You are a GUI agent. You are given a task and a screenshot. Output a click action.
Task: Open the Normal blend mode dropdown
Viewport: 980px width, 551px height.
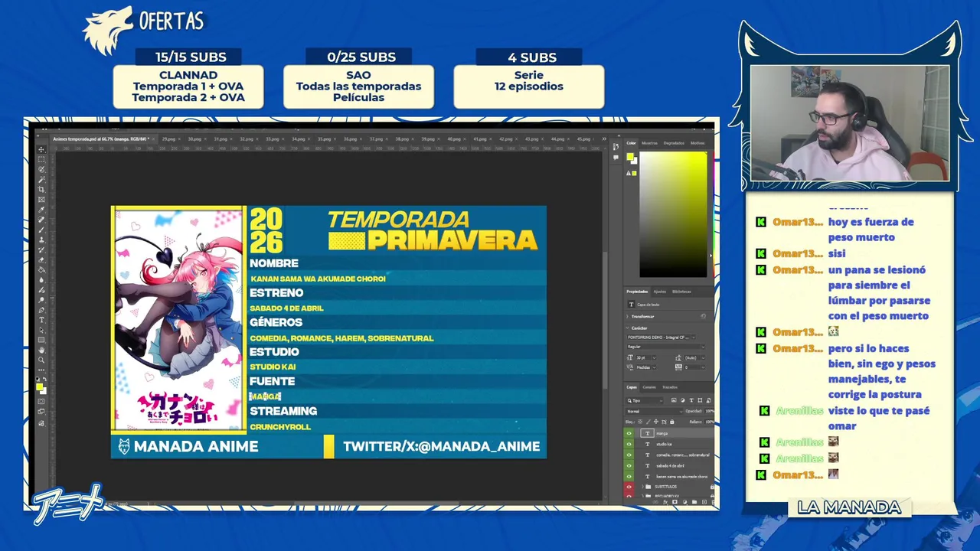pos(654,411)
